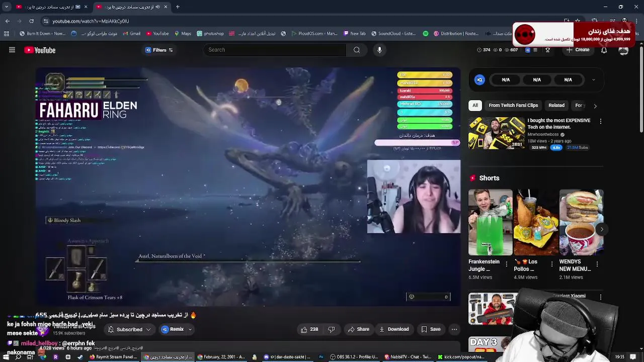This screenshot has width=644, height=362.
Task: Open the Gmail bookmark
Action: [x=131, y=34]
